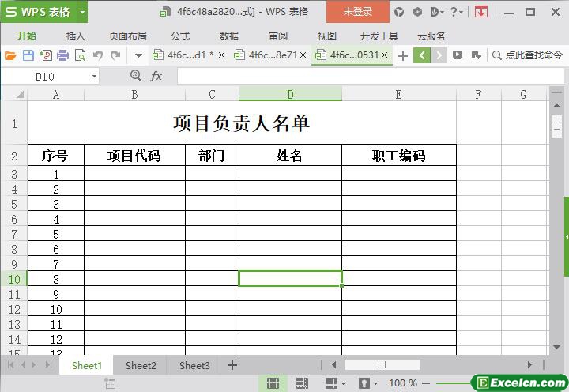
Task: Click the 姓名 header cell
Action: click(x=290, y=156)
